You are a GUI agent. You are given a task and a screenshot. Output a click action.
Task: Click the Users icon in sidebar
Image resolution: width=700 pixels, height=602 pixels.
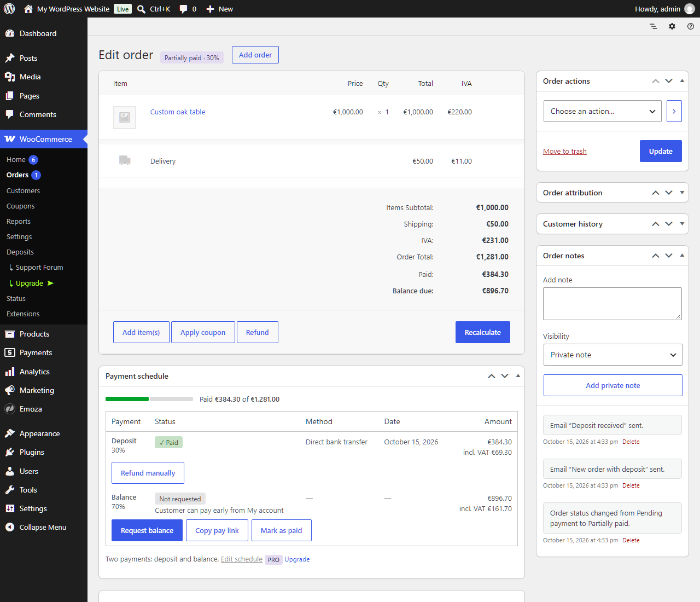[10, 471]
